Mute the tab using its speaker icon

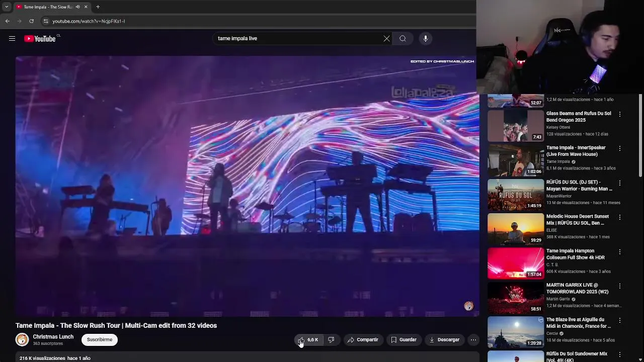(77, 7)
